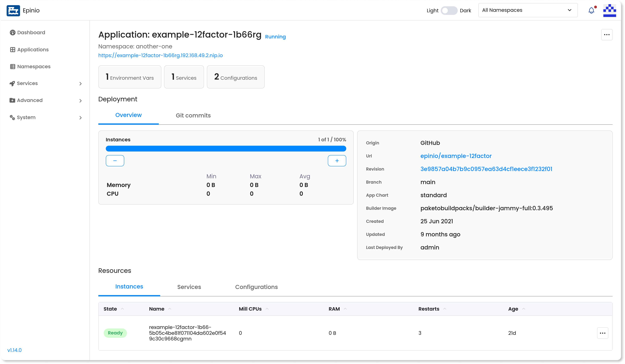Open the user avatar menu
Image resolution: width=625 pixels, height=364 pixels.
(610, 10)
